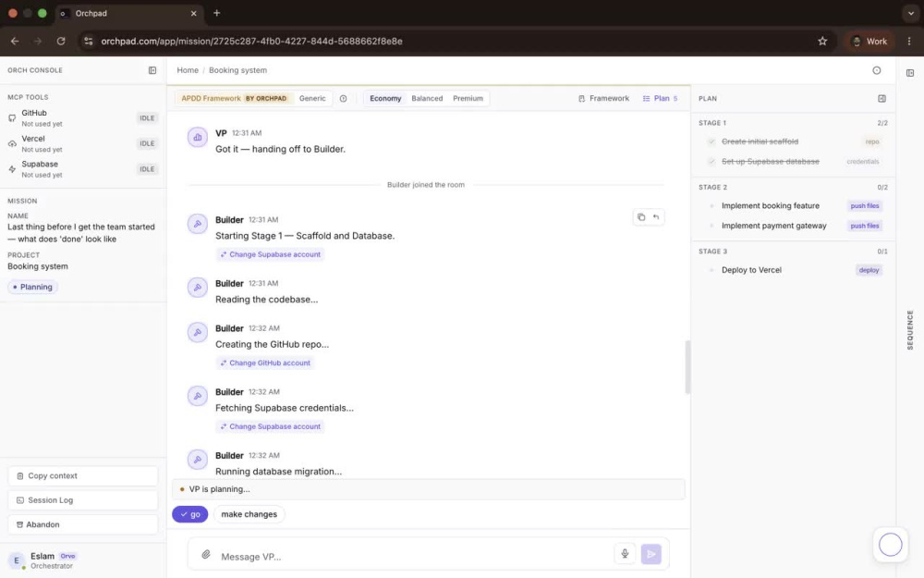Click the VP avatar icon
Viewport: 924px width, 578px height.
(198, 138)
